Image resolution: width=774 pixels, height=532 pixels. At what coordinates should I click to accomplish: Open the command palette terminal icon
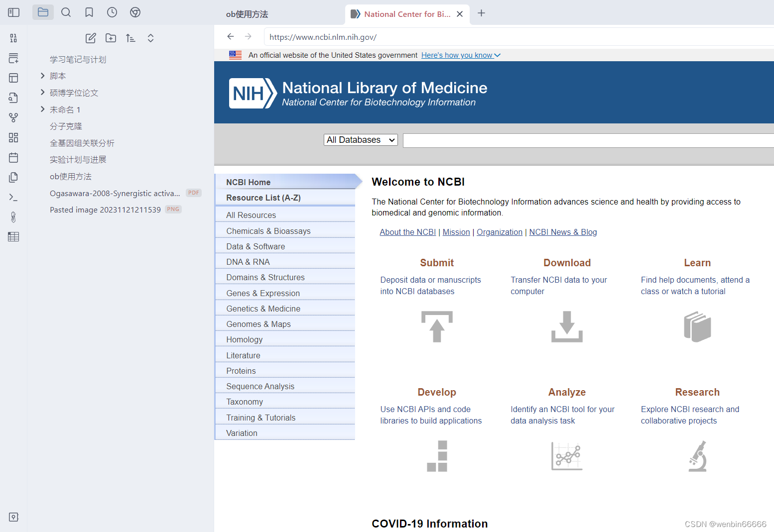[x=13, y=198]
